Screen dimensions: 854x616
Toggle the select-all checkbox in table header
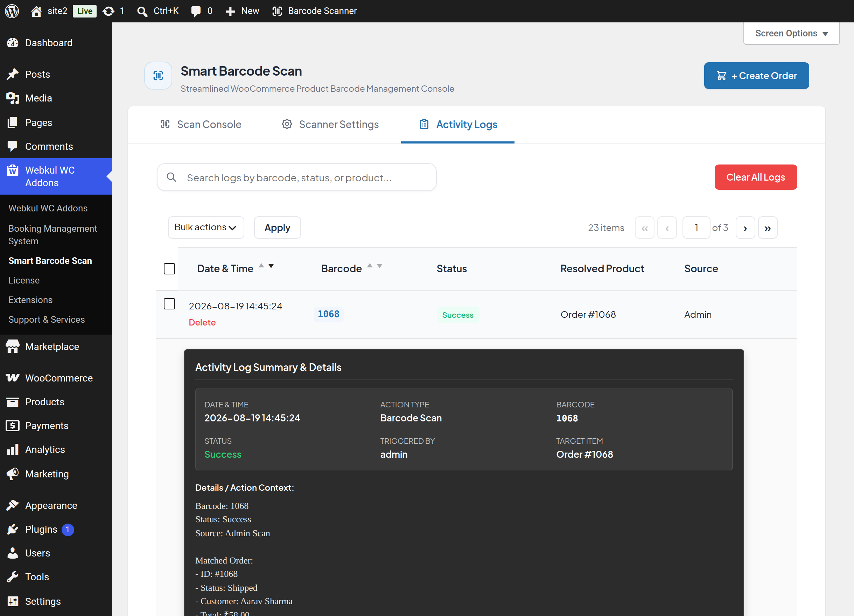click(x=169, y=269)
